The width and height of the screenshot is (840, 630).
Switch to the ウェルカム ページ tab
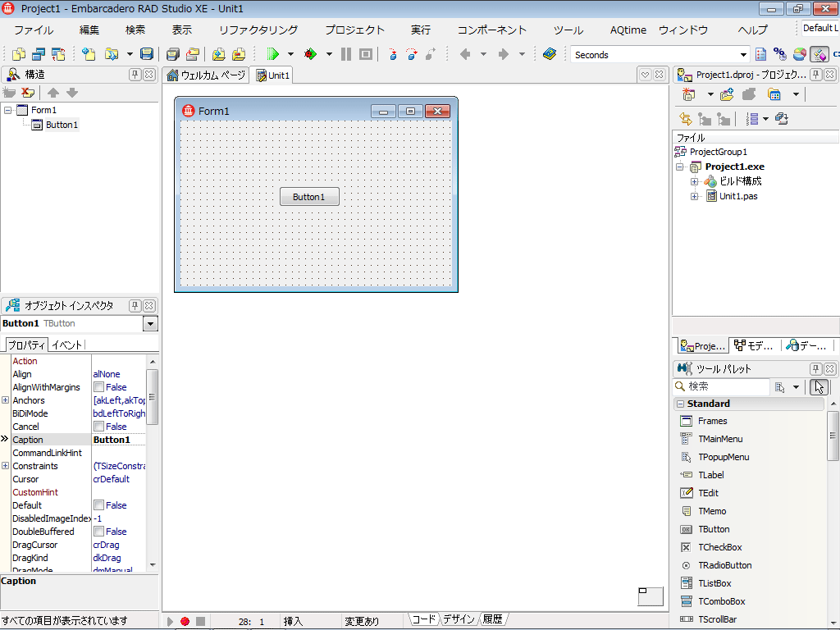pyautogui.click(x=206, y=75)
